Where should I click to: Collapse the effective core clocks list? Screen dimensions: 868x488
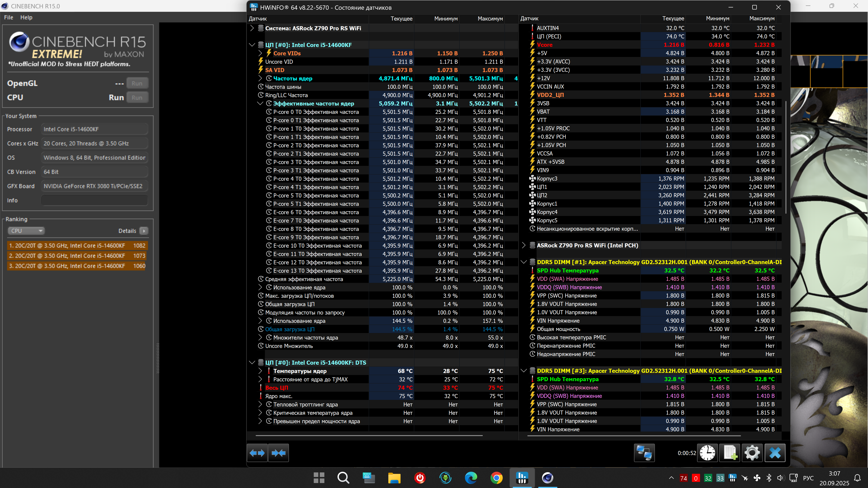pos(260,103)
